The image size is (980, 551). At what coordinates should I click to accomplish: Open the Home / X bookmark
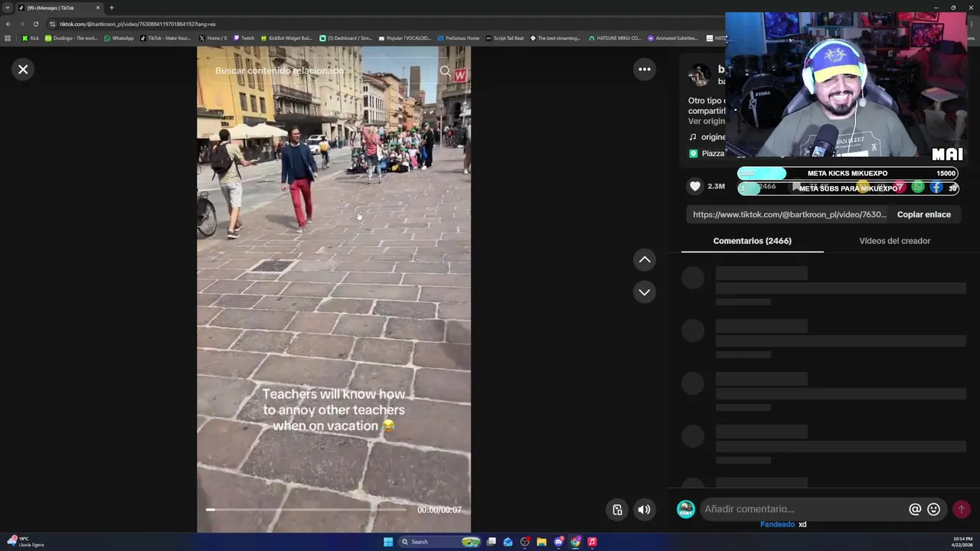[x=213, y=37]
